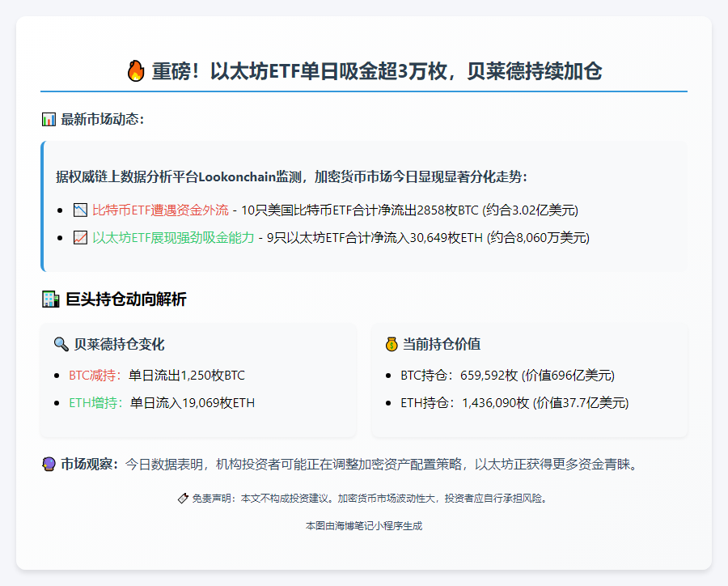Screen dimensions: 728x586
Task: Click the red text 比特币ETF遭遇资金外流
Action: click(x=160, y=210)
